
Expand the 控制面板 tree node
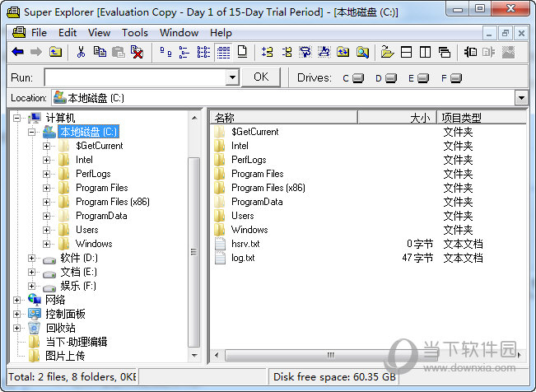16,314
